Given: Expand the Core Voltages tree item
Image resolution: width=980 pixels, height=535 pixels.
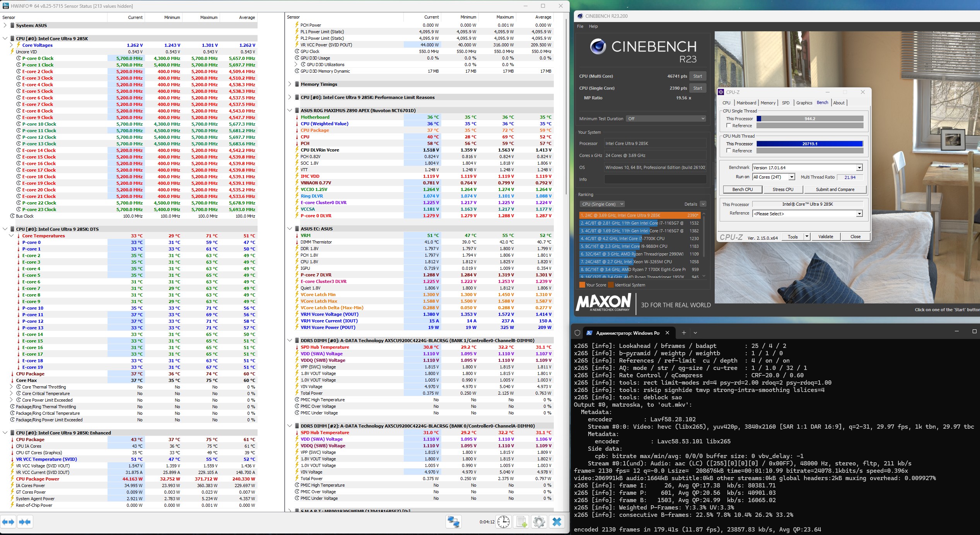Looking at the screenshot, I should [12, 45].
